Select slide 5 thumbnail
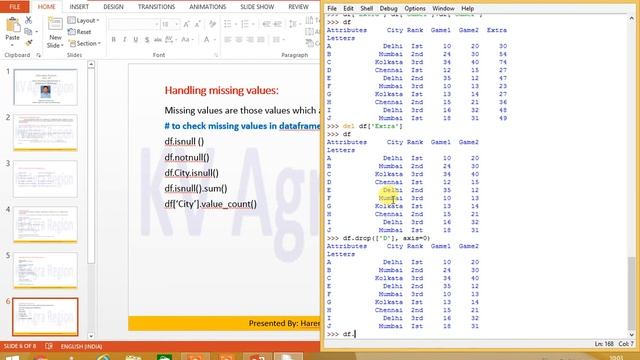640x360 pixels. [x=45, y=270]
